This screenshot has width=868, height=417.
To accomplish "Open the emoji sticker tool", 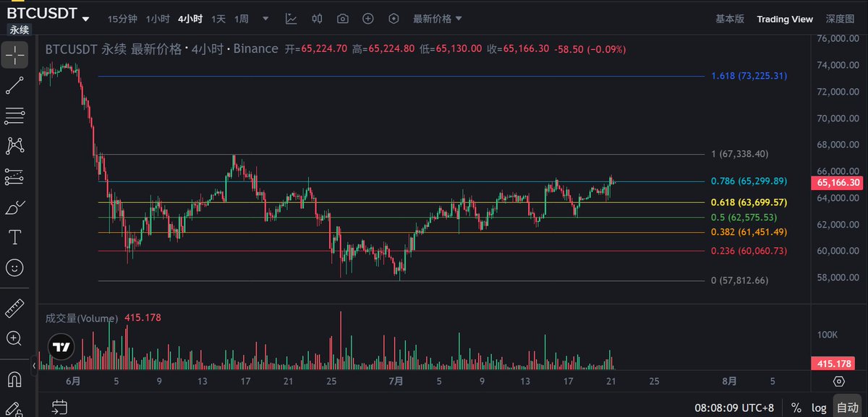I will click(x=14, y=268).
